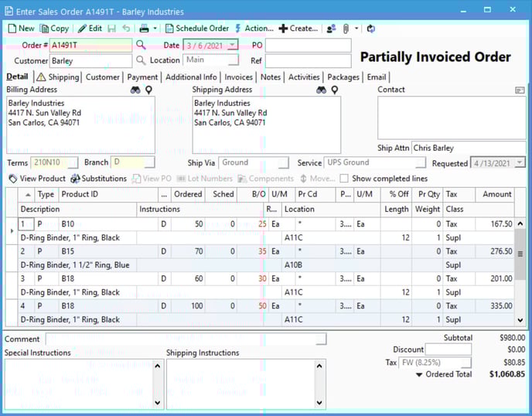Viewport: 532px width, 416px height.
Task: Switch to the Payment tab
Action: point(142,77)
